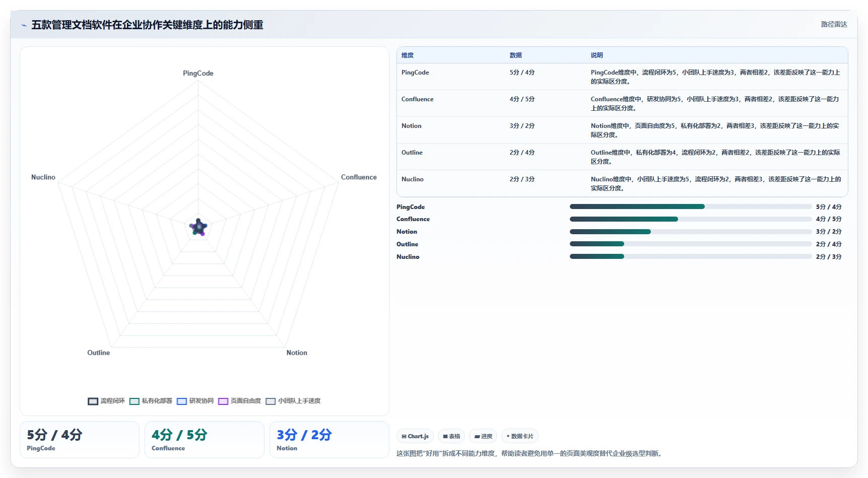
Task: Select the 维度 column header
Action: pos(408,55)
